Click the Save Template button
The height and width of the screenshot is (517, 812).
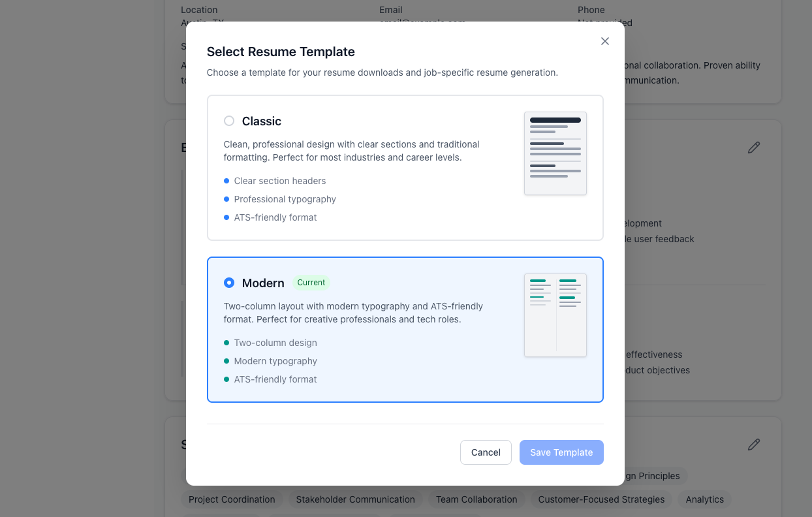pos(561,452)
